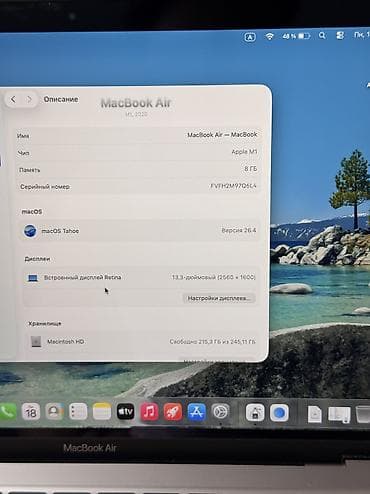Viewport: 370px width, 494px height.
Task: Click the 8 ГБ memory value
Action: tap(251, 169)
